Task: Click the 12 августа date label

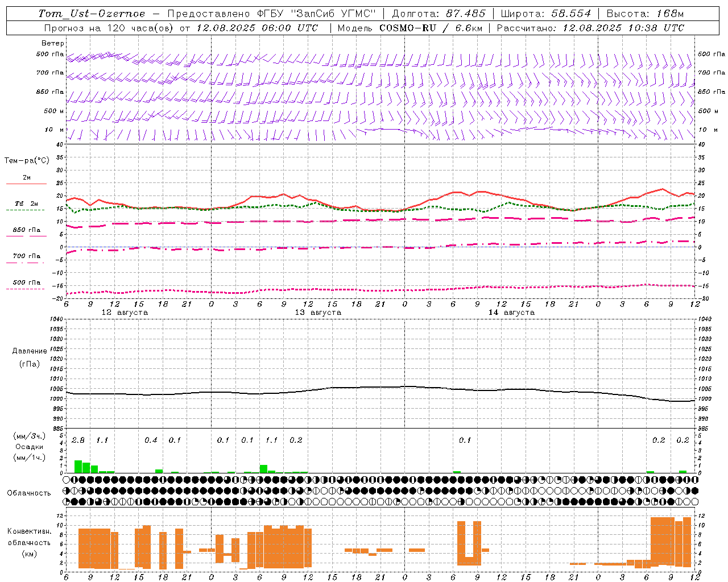Action: (x=125, y=313)
